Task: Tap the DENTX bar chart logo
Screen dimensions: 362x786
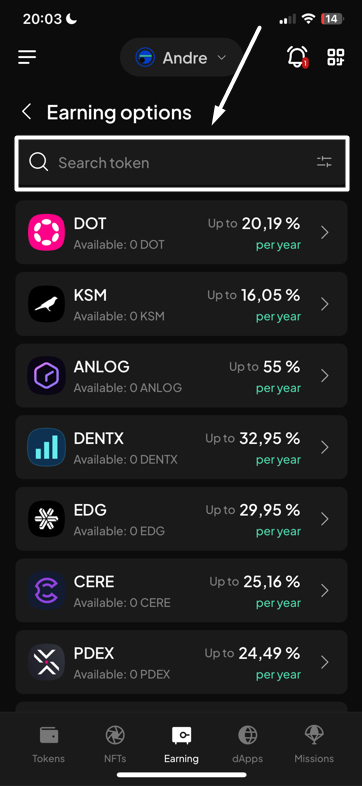Action: [46, 447]
